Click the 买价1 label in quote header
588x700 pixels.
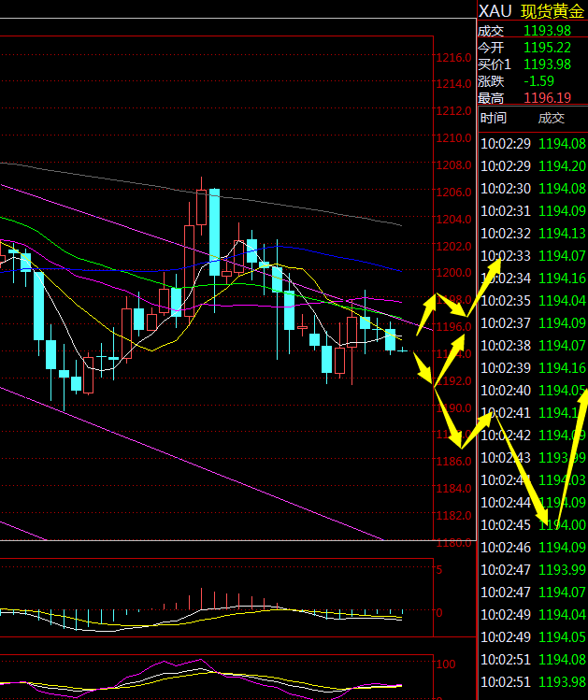point(494,64)
